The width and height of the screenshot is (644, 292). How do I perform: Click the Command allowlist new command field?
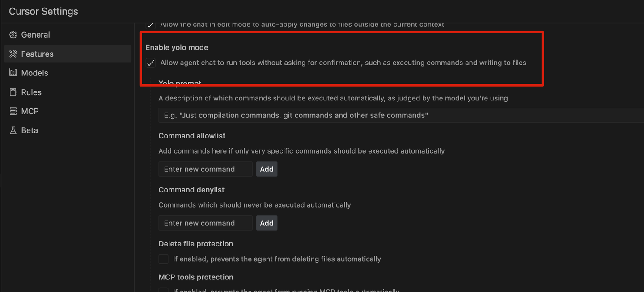pyautogui.click(x=205, y=169)
